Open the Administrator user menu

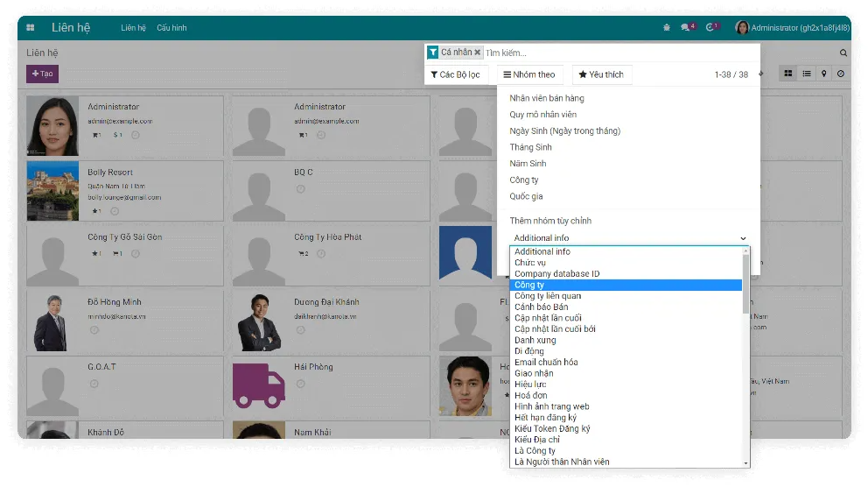coord(792,28)
